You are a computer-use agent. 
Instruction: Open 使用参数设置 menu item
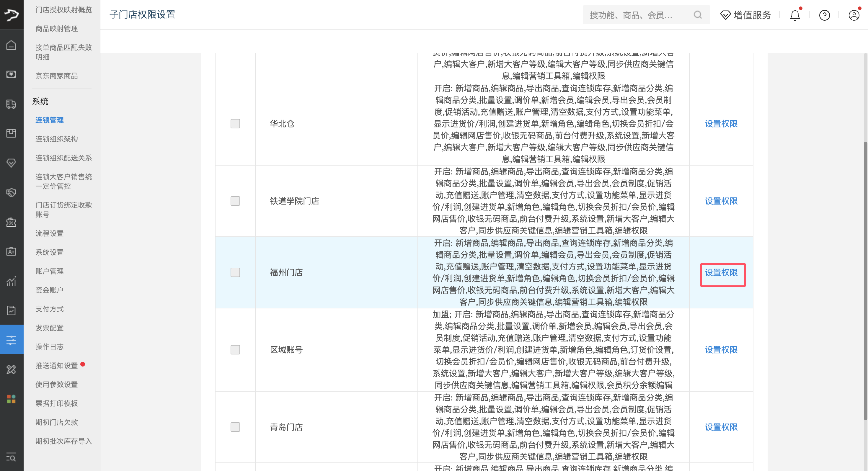[x=57, y=385]
